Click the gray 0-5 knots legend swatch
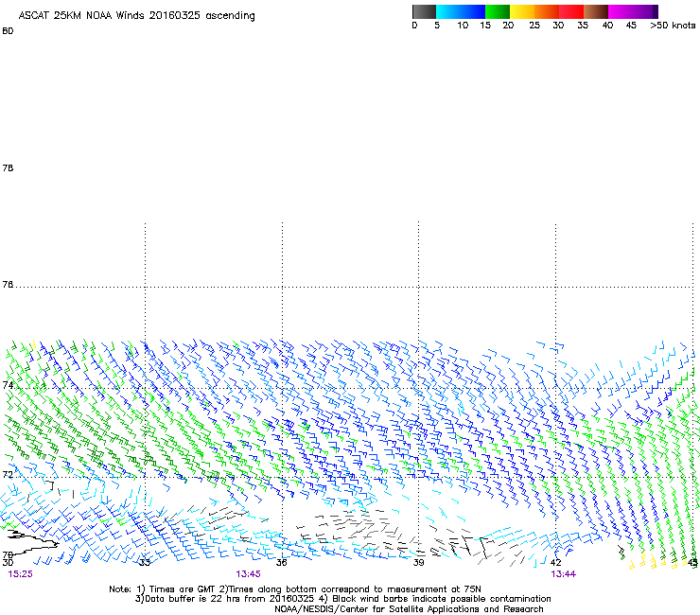The image size is (700, 615). [x=424, y=11]
